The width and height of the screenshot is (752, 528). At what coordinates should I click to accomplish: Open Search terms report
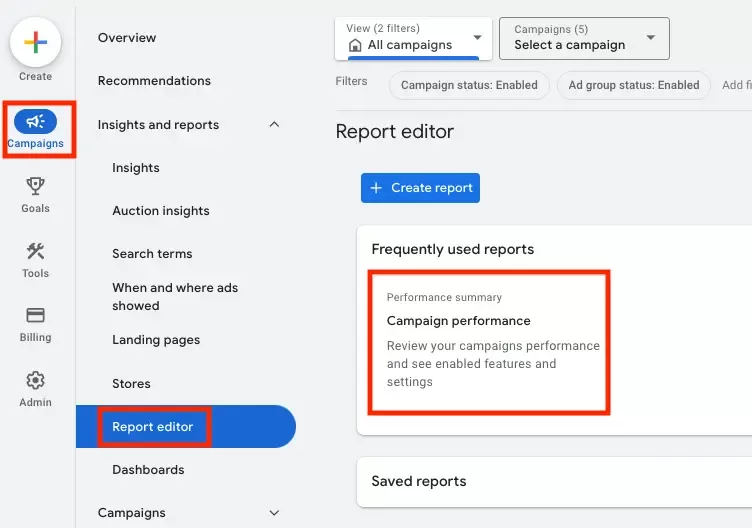point(152,254)
